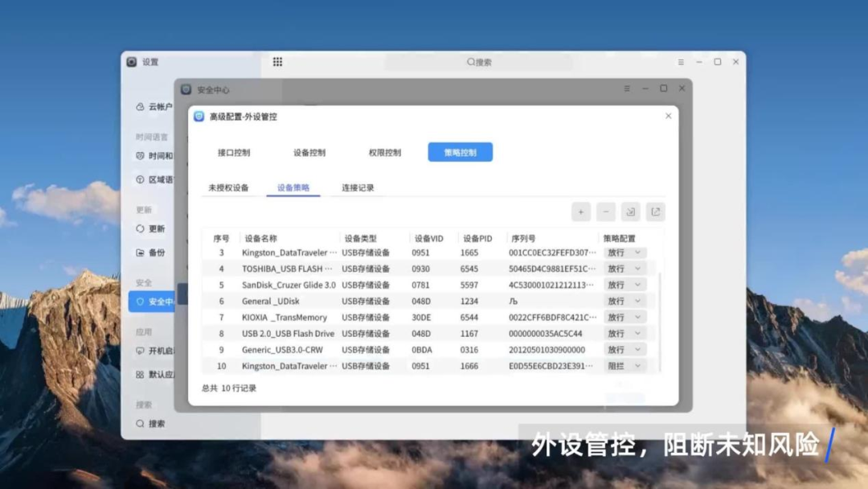The height and width of the screenshot is (489, 868).
Task: Click serial number 20120501030900000
Action: click(x=547, y=349)
